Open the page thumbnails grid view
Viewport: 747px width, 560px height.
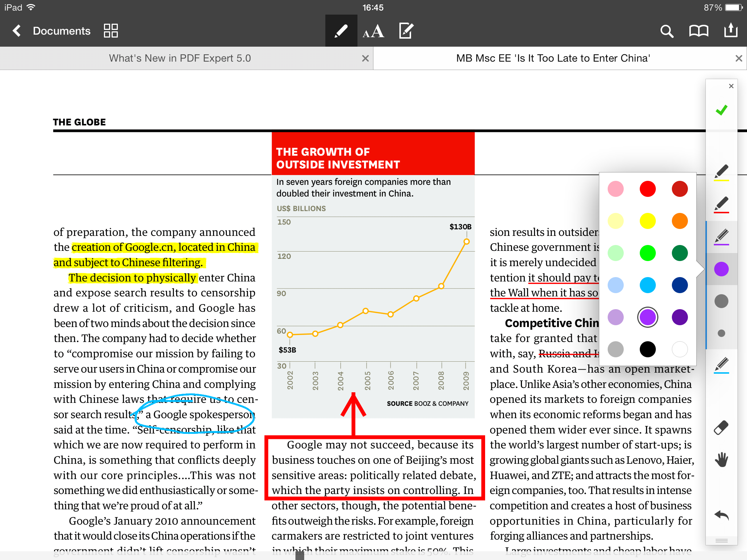pyautogui.click(x=111, y=31)
